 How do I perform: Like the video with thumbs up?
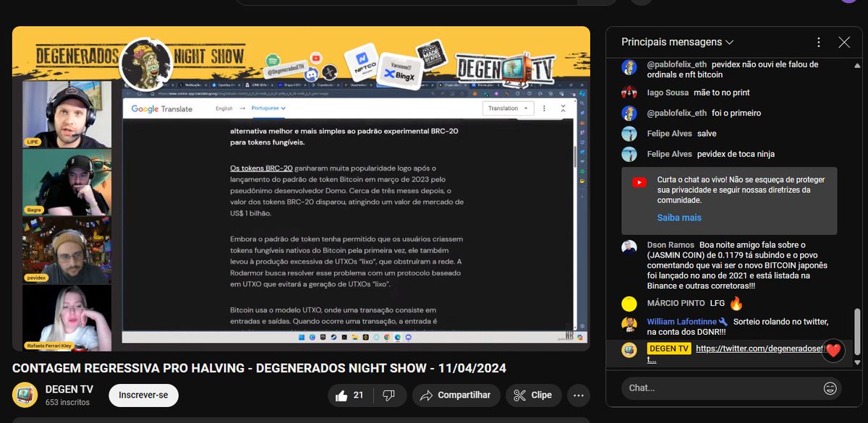[x=349, y=395]
